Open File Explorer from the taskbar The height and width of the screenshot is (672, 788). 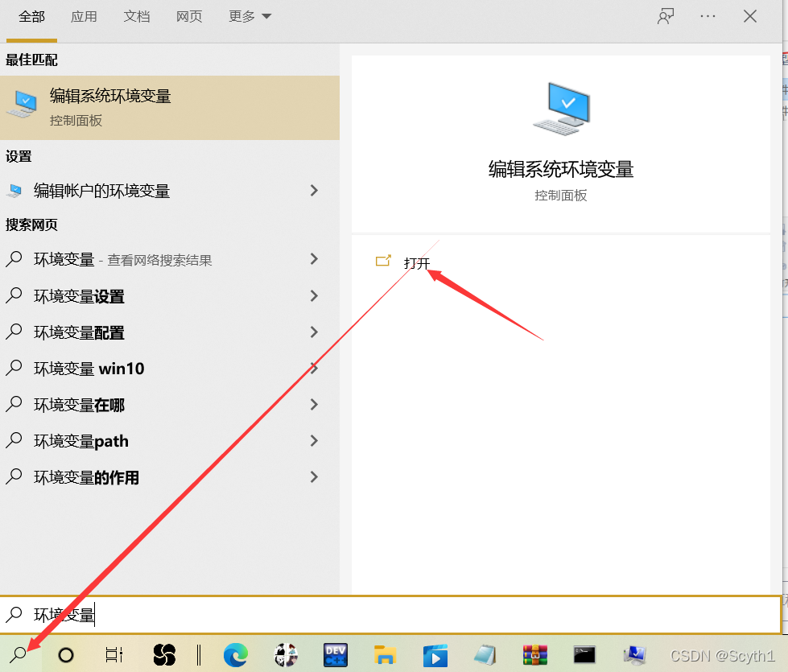point(386,655)
